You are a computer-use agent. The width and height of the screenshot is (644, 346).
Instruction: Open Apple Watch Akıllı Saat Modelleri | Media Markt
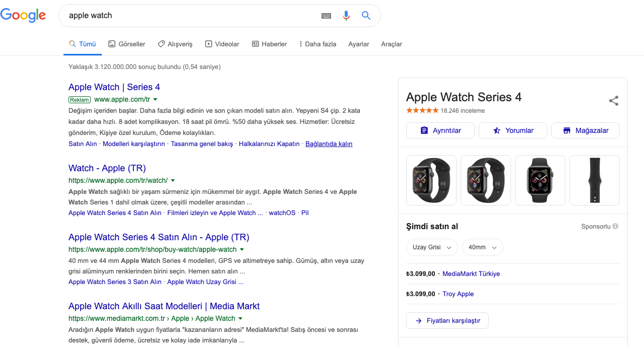pos(164,306)
